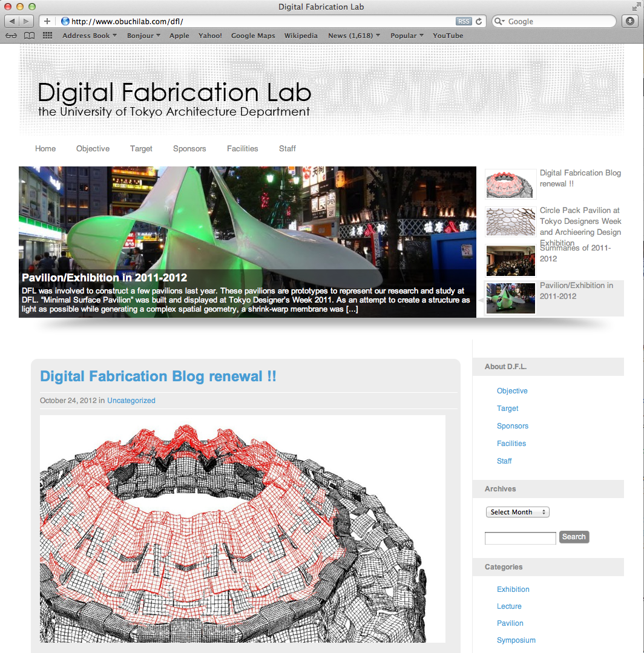Add bookmark with the plus button
Viewport: 644px width, 653px height.
pyautogui.click(x=47, y=21)
